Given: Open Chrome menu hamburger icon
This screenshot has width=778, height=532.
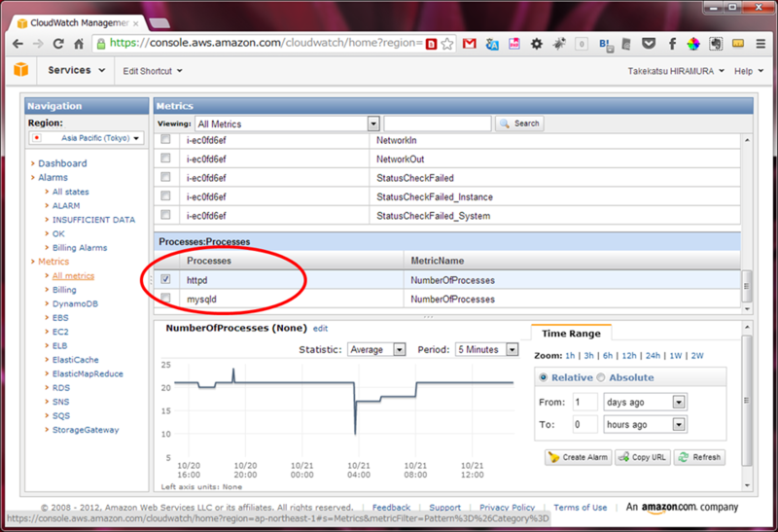Looking at the screenshot, I should coord(760,44).
